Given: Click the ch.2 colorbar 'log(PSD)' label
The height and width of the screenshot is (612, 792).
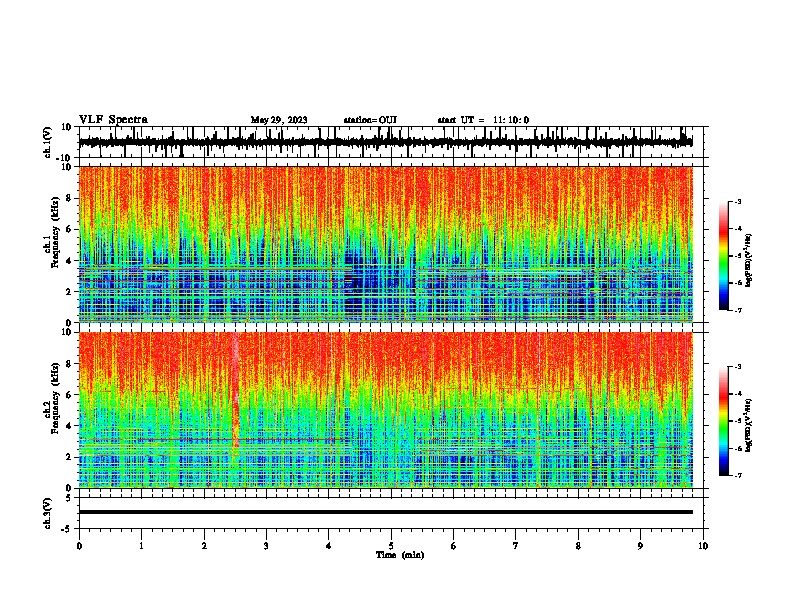Looking at the screenshot, I should point(748,426).
